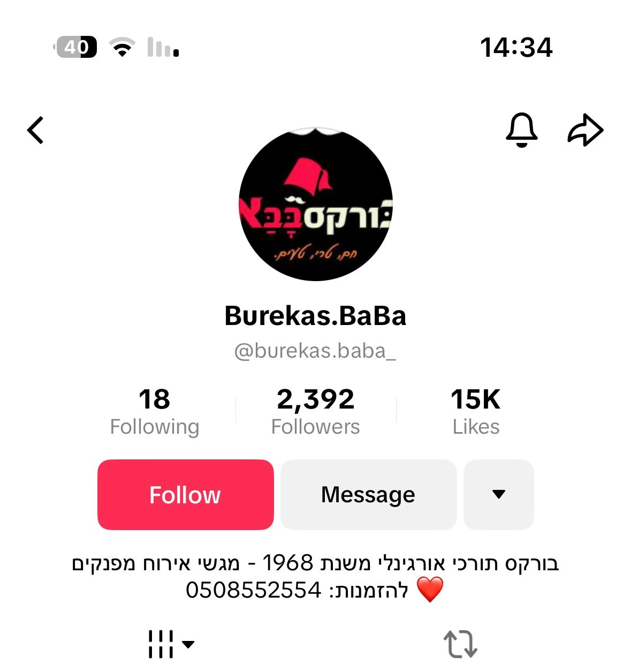Message the Burekas.BaBa account
The width and height of the screenshot is (631, 672).
(368, 495)
